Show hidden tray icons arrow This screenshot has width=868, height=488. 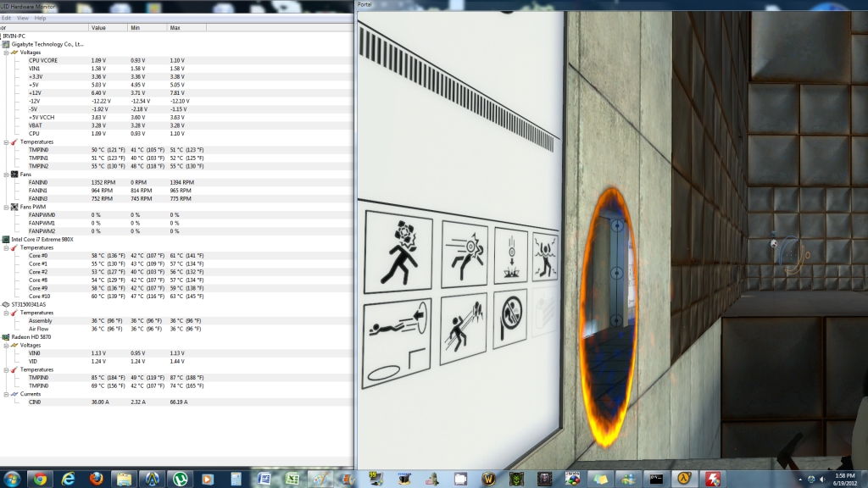pos(800,480)
